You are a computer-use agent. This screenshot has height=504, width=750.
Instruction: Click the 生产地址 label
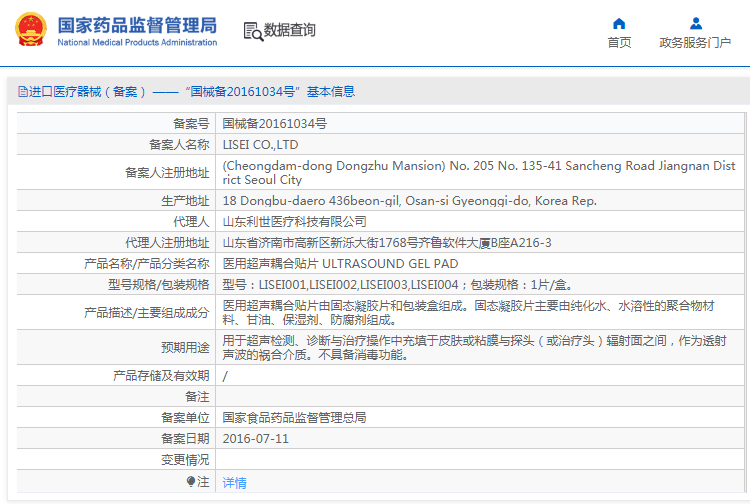click(x=185, y=201)
